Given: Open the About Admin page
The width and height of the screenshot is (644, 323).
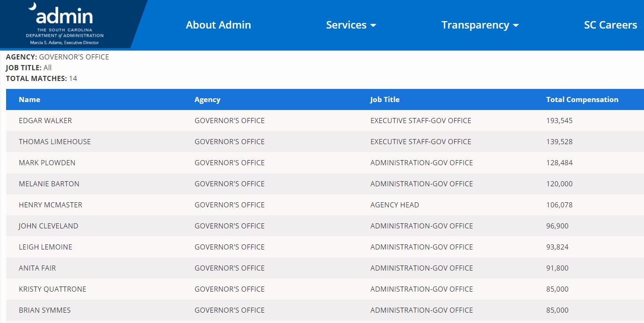Looking at the screenshot, I should point(218,25).
